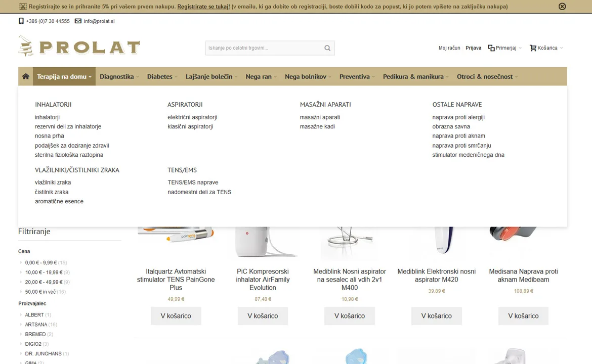Open aromatične esence link
This screenshot has width=592, height=364.
59,201
